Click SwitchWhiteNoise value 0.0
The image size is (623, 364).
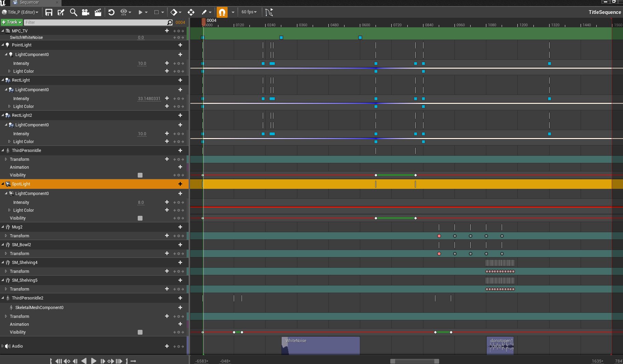point(141,38)
